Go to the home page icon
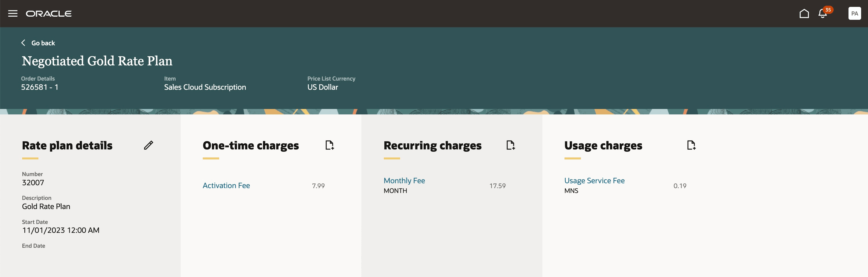Image resolution: width=868 pixels, height=277 pixels. (804, 13)
